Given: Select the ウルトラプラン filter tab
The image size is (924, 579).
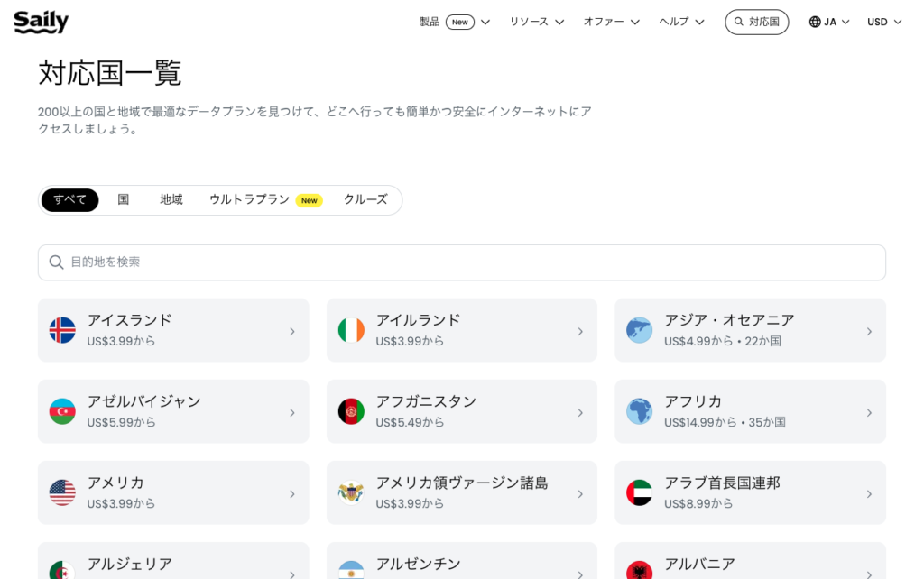Looking at the screenshot, I should tap(266, 199).
